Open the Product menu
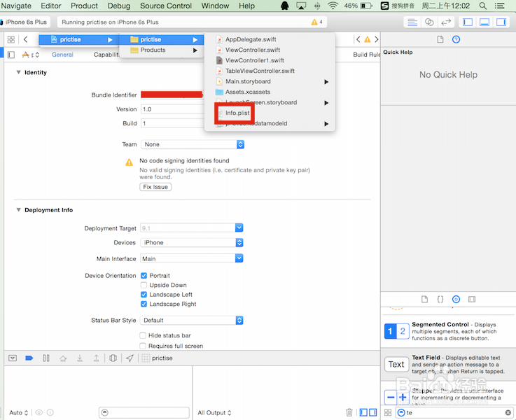 pos(84,6)
